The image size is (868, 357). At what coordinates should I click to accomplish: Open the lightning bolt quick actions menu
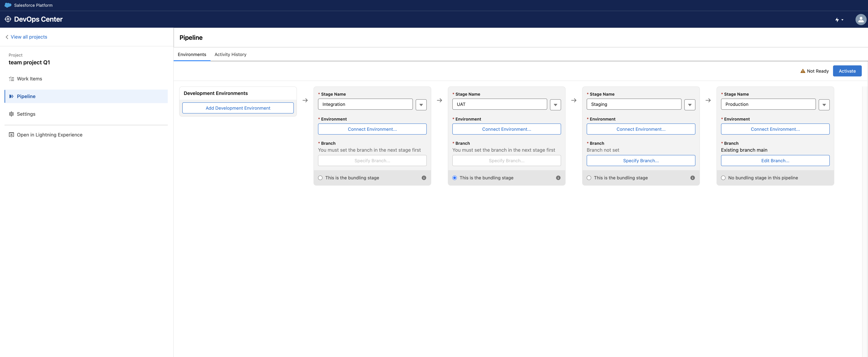click(x=839, y=20)
